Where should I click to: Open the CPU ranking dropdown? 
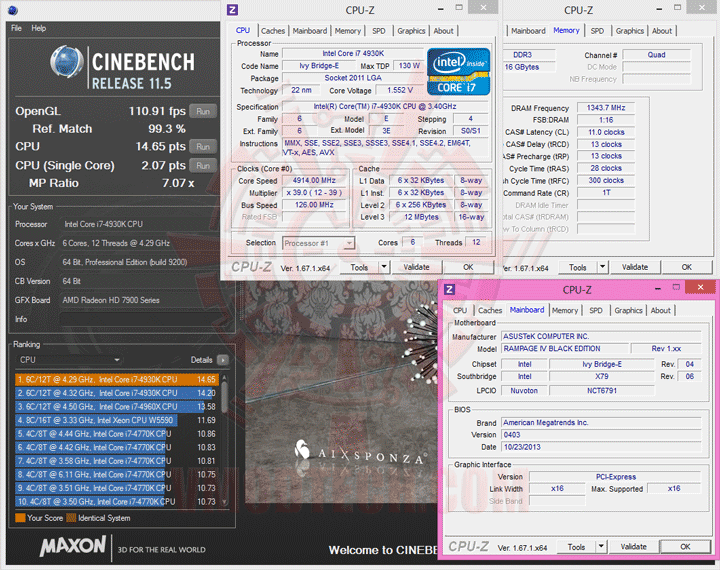pyautogui.click(x=69, y=360)
